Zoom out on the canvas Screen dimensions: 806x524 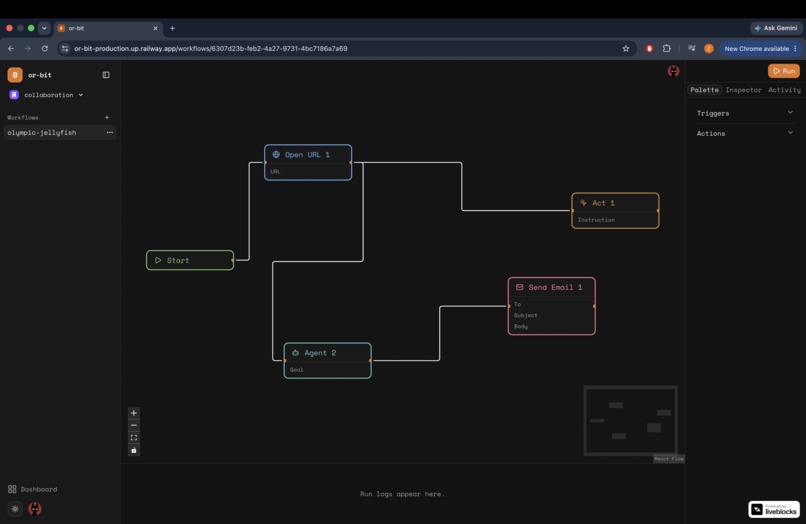point(134,425)
